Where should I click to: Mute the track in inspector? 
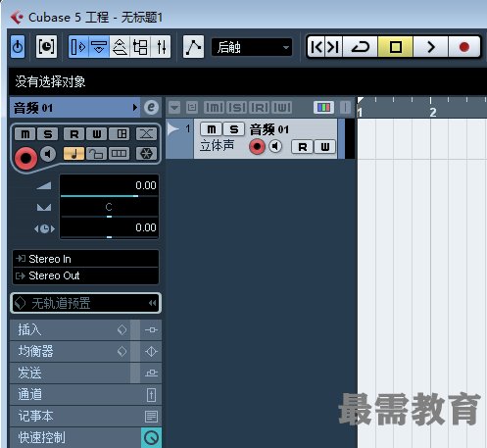pyautogui.click(x=25, y=133)
